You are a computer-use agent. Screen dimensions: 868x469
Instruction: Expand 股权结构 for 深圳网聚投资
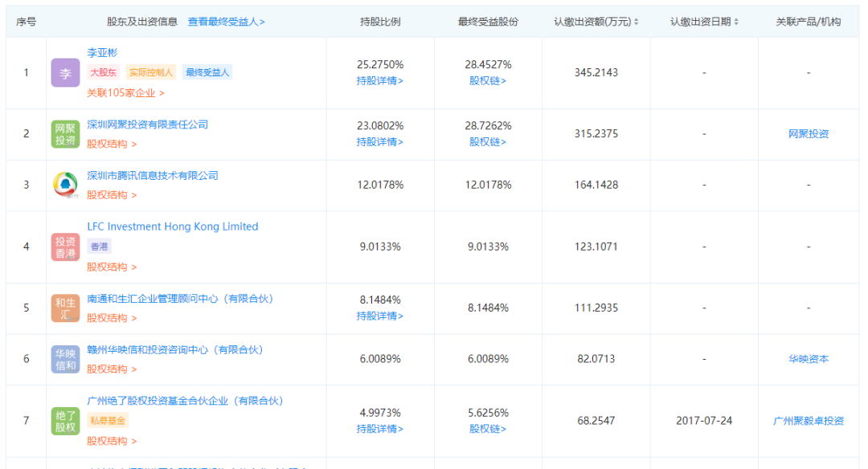coord(112,144)
